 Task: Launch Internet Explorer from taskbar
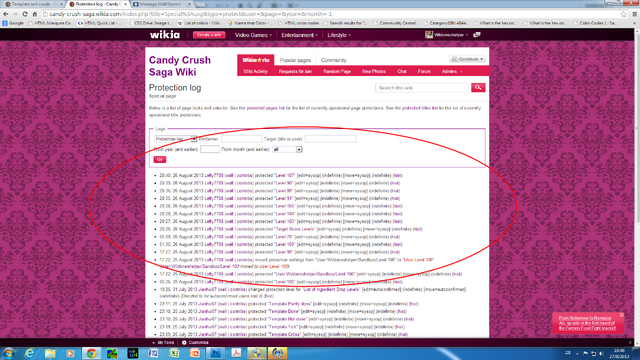[29, 353]
